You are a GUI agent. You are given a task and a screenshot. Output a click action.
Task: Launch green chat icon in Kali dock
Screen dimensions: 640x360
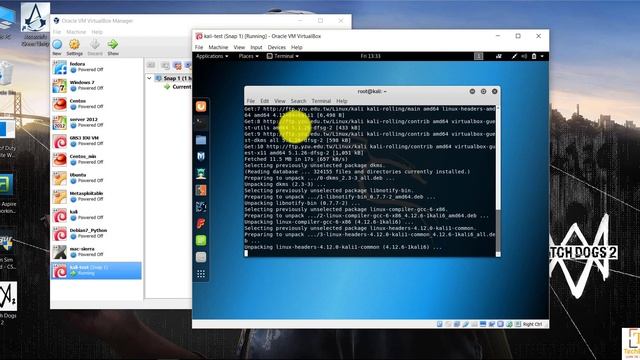pyautogui.click(x=201, y=240)
